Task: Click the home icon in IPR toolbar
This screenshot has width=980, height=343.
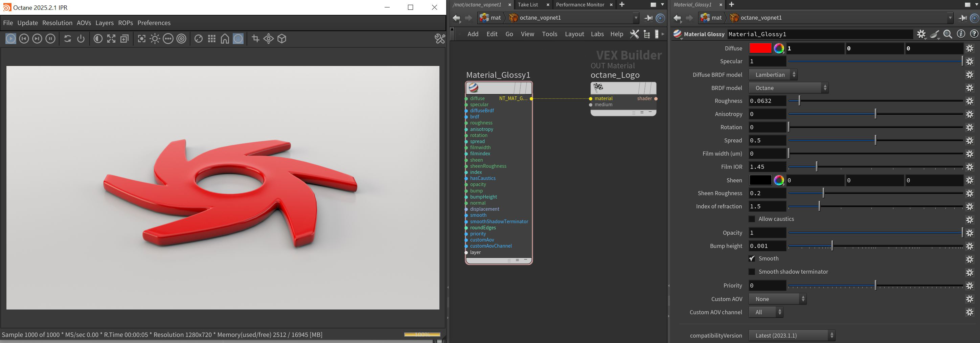Action: [225, 39]
